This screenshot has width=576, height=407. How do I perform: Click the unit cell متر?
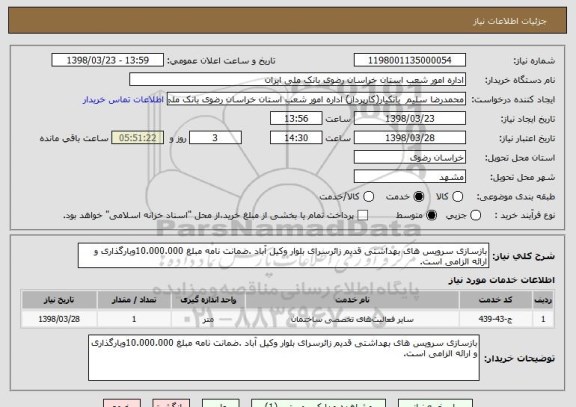(x=208, y=319)
